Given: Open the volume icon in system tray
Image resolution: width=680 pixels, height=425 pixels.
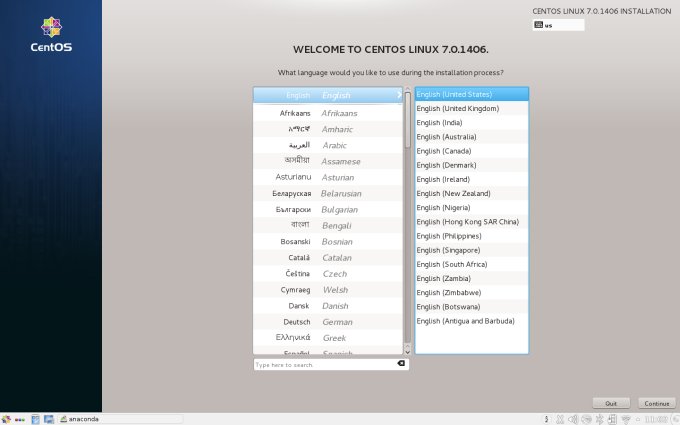Looking at the screenshot, I should pos(573,419).
